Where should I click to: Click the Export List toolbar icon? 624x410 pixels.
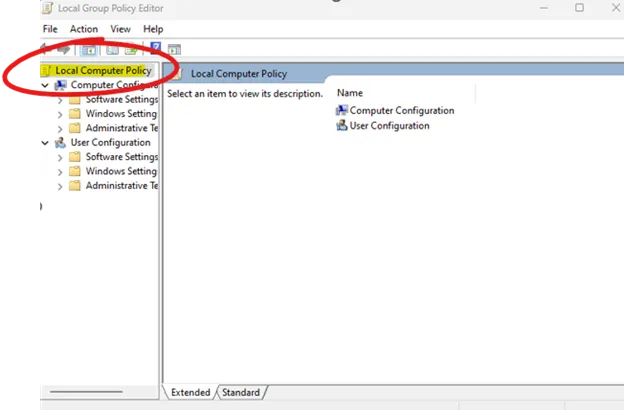[131, 50]
